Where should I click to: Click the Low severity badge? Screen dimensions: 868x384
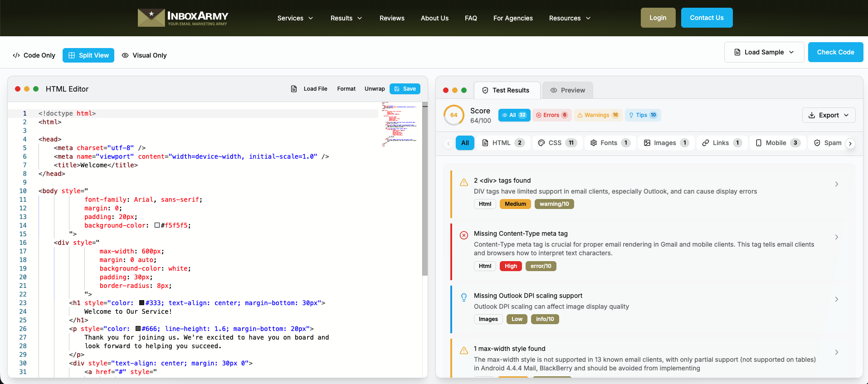click(x=517, y=319)
